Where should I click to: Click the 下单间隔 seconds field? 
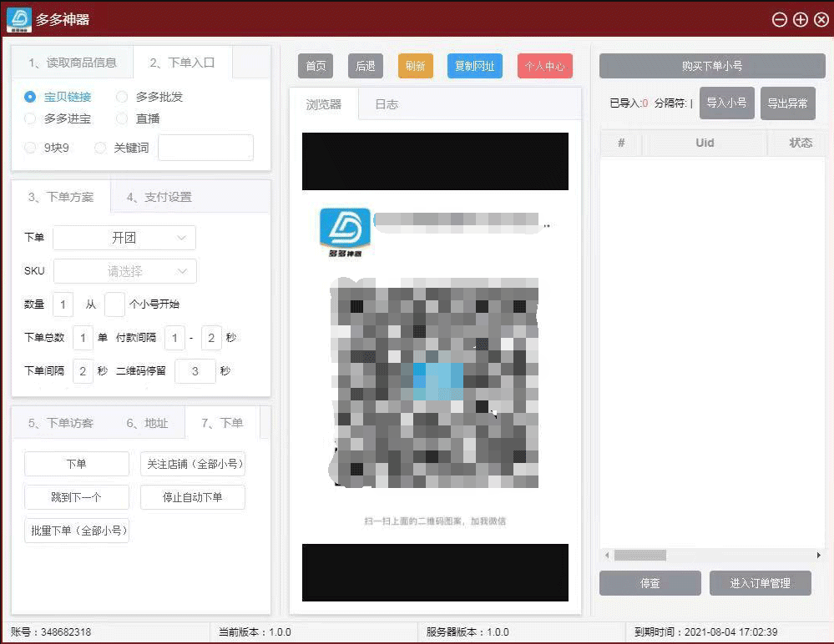[x=83, y=371]
